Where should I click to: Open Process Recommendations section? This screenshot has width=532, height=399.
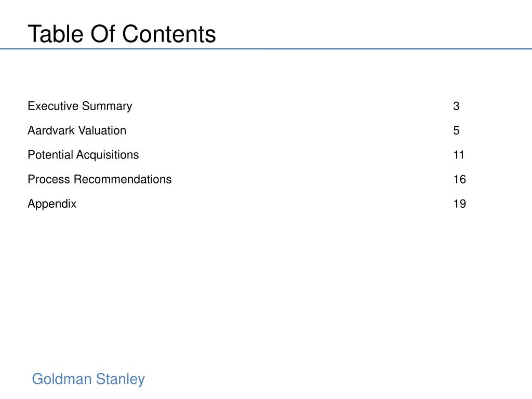coord(100,179)
